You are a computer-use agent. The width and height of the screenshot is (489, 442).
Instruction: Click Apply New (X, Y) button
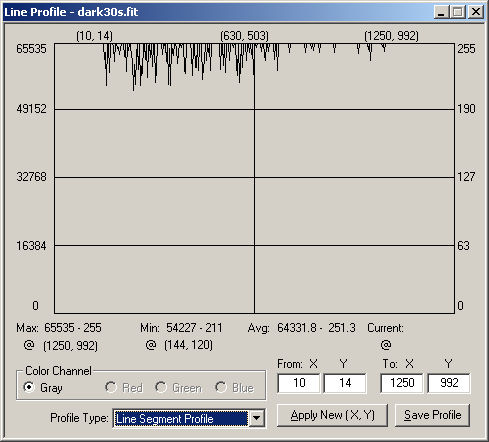tap(332, 415)
